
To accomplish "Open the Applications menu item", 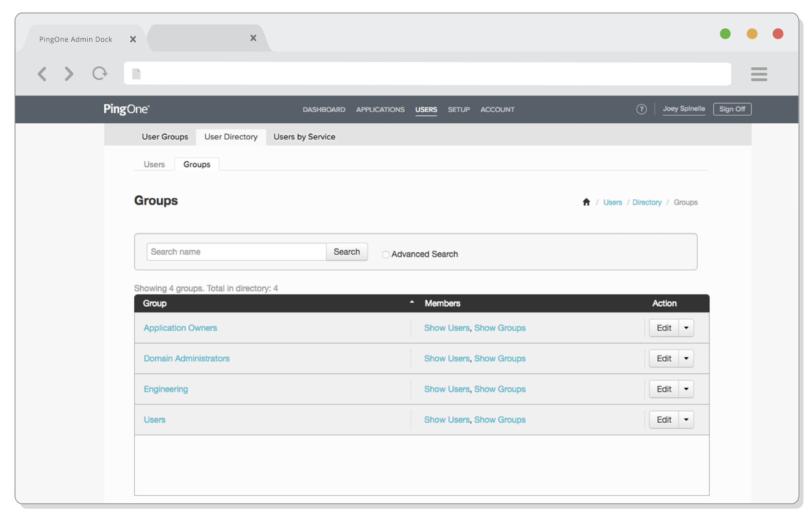I will click(380, 110).
